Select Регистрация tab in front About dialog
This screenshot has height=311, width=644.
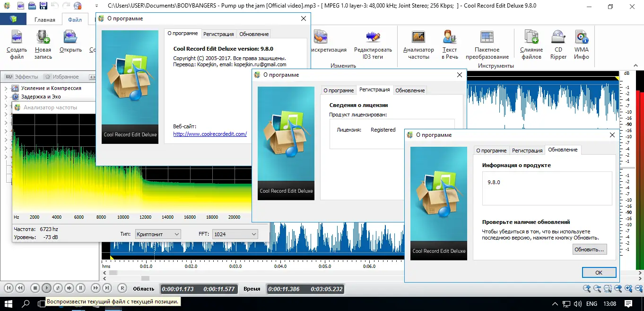(527, 151)
